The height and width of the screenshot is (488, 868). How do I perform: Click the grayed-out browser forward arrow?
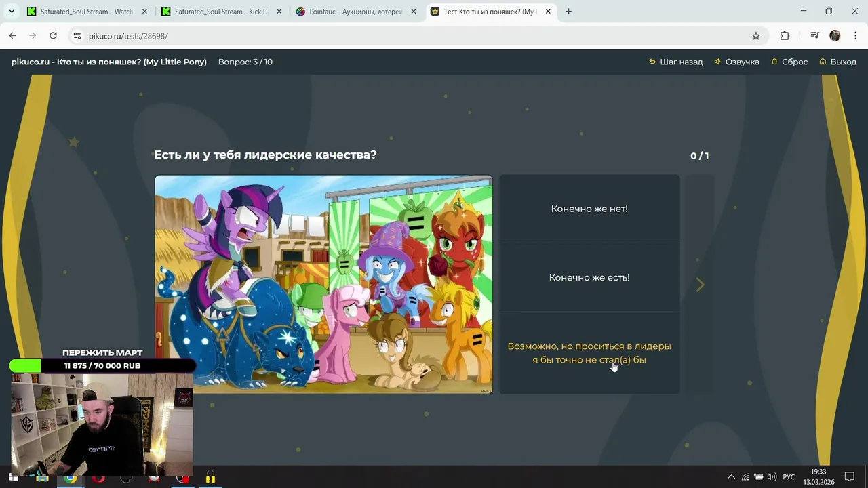(33, 36)
